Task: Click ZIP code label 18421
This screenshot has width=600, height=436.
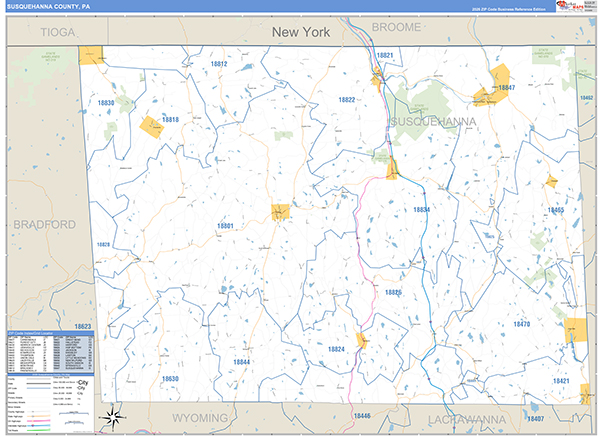Action: [x=561, y=381]
